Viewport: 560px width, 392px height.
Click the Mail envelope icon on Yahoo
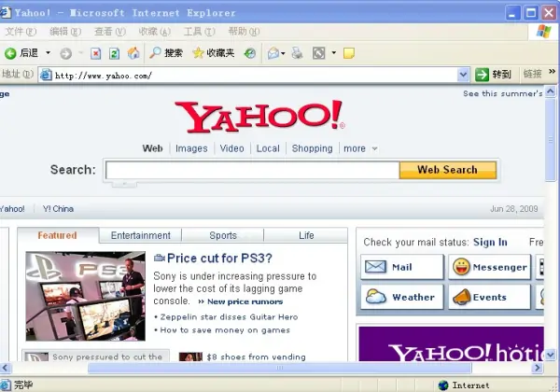coord(375,267)
